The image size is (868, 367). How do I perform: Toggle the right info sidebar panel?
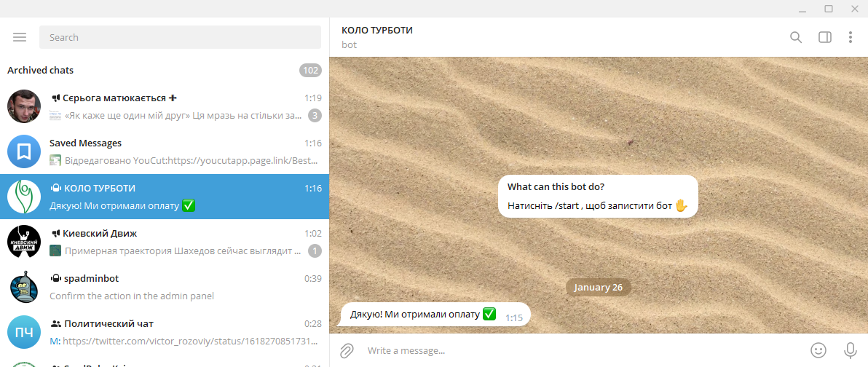coord(825,37)
